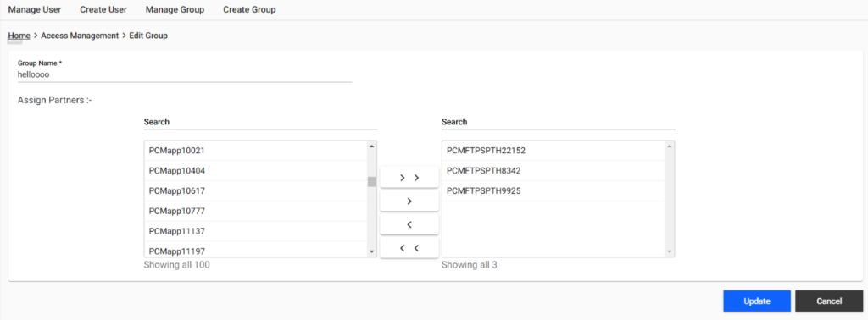This screenshot has width=868, height=320.
Task: Focus the Group Name input field
Action: click(185, 74)
